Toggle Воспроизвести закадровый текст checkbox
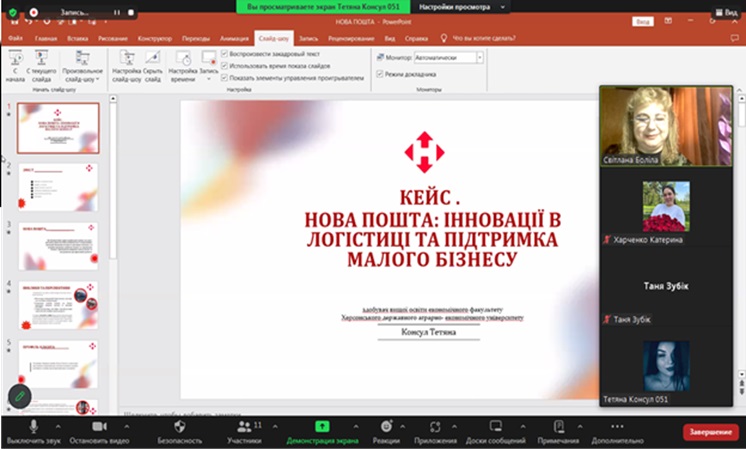Viewport: 746px width, 450px height. (225, 53)
